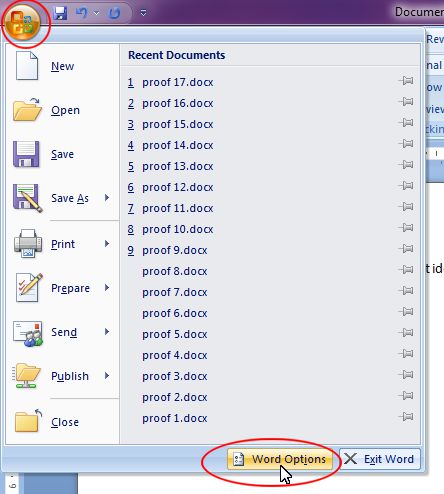Viewport: 444px width, 494px height.
Task: Open the Customize Quick Access Toolbar dropdown
Action: click(x=143, y=13)
